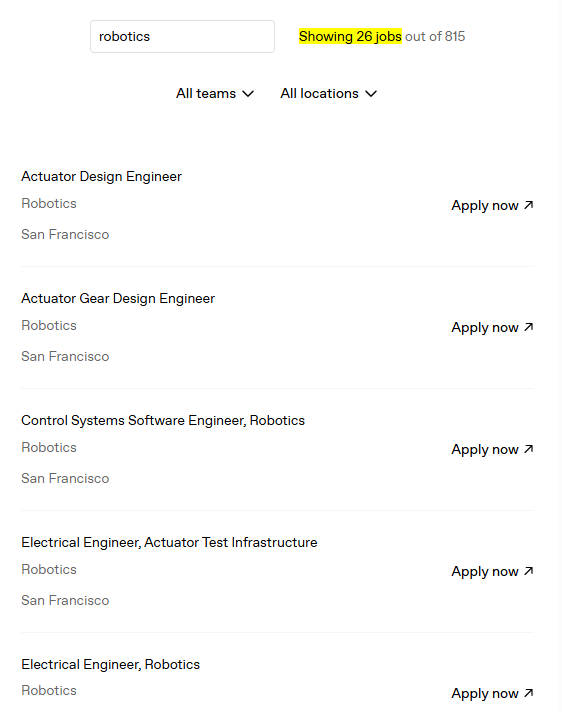Click the highlighted Showing 26 jobs text
The width and height of the screenshot is (562, 712).
(x=350, y=36)
